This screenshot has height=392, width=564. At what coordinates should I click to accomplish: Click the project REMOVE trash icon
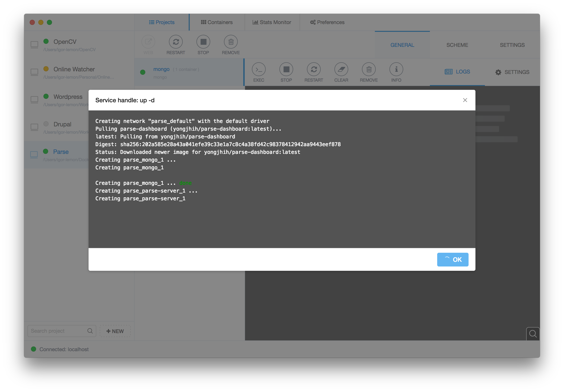click(231, 42)
